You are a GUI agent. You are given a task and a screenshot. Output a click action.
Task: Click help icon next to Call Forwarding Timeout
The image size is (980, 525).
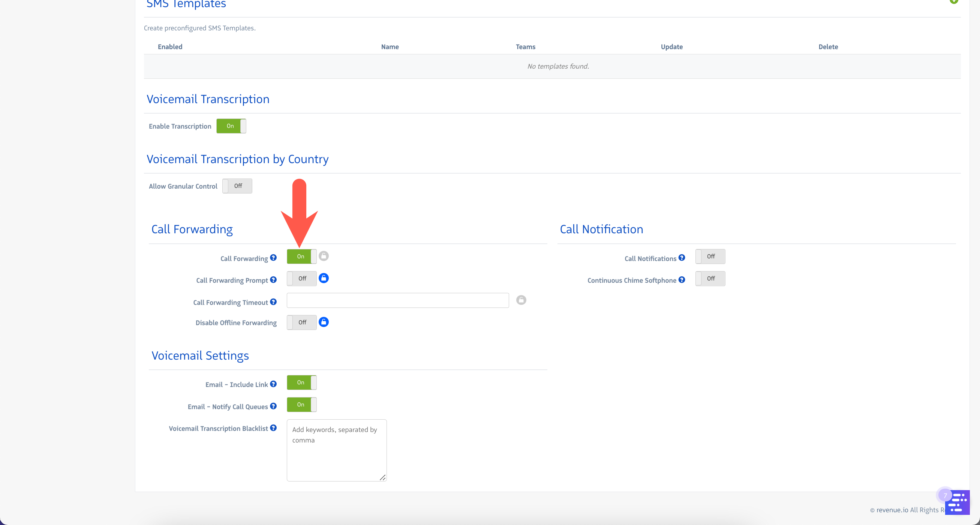coord(273,302)
